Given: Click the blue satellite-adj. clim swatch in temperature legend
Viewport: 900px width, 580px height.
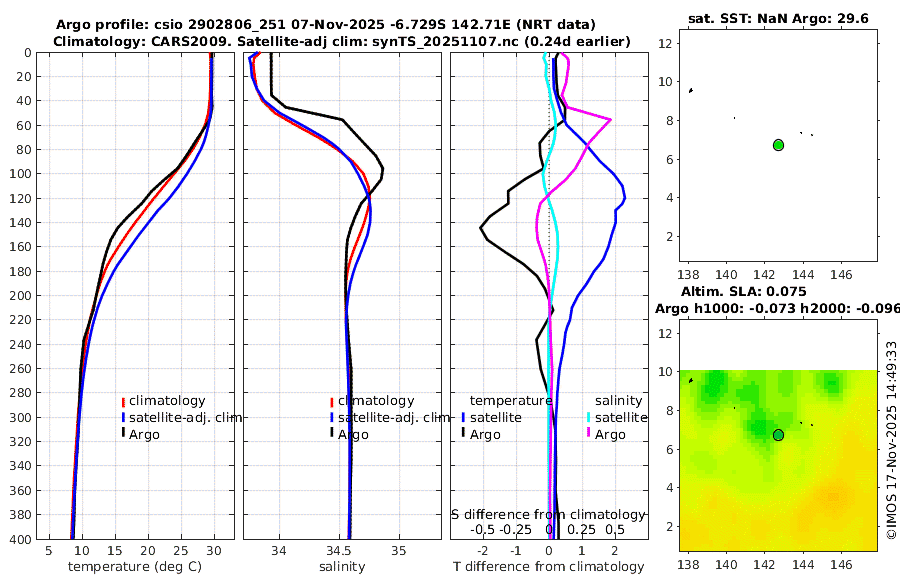Looking at the screenshot, I should (123, 417).
